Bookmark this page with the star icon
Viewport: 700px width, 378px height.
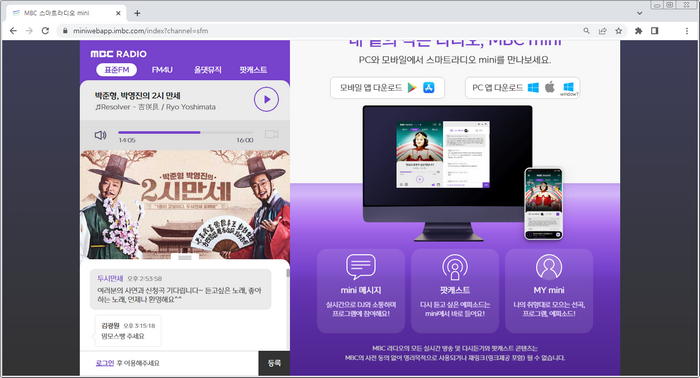pyautogui.click(x=618, y=31)
